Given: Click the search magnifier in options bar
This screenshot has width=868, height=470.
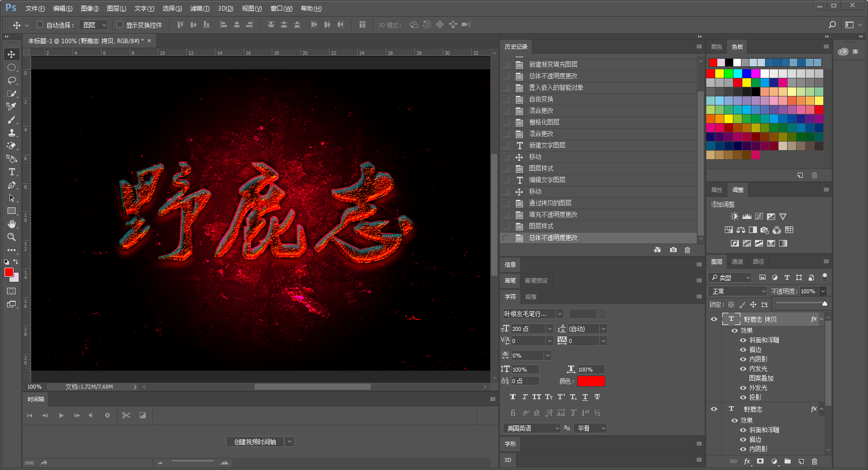Looking at the screenshot, I should tap(832, 25).
